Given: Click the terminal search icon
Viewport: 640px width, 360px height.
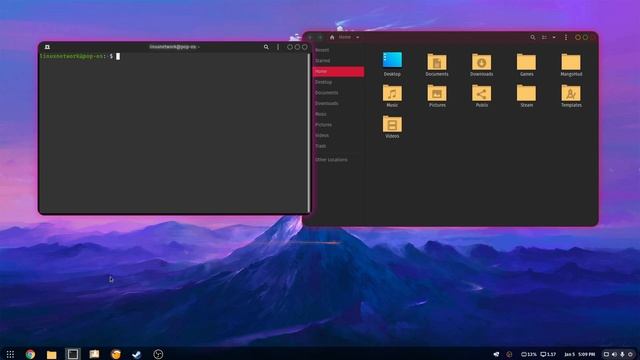Looking at the screenshot, I should point(266,47).
